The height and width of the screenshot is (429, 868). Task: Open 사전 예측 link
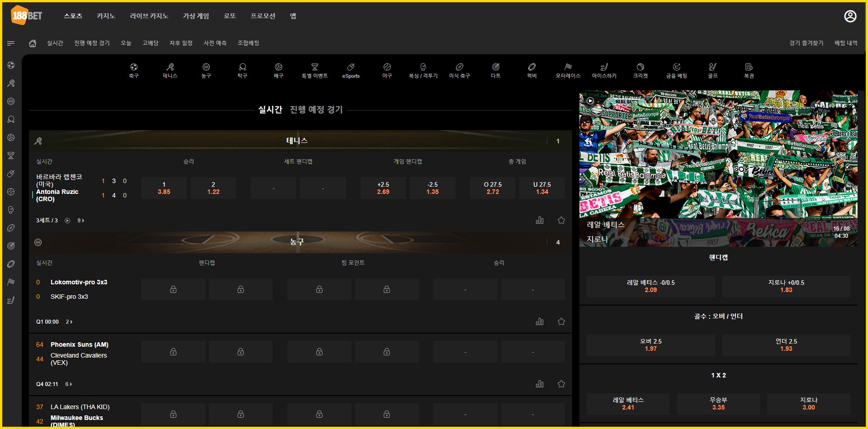coord(215,43)
